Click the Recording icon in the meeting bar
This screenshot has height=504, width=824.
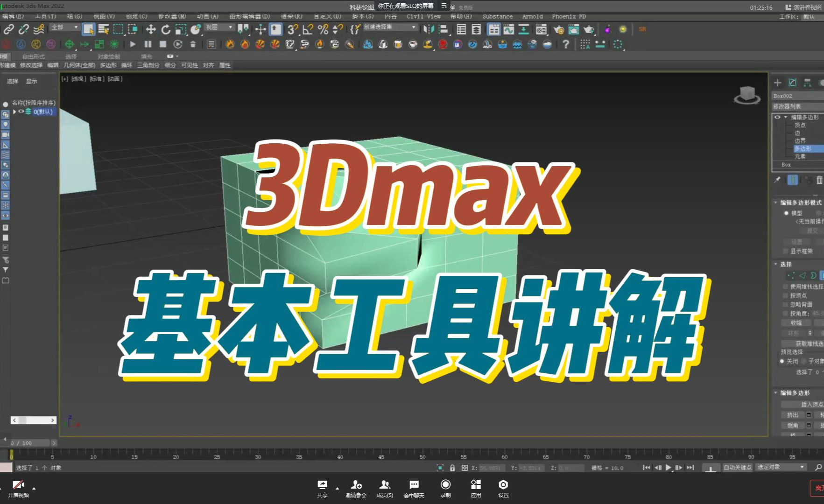click(x=445, y=484)
